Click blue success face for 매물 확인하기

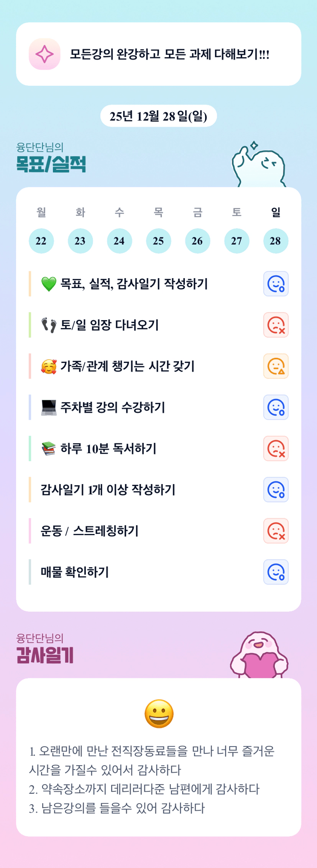(x=276, y=572)
